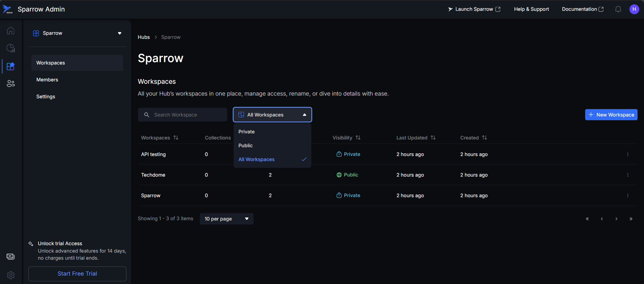Click the notification bell icon

[618, 9]
